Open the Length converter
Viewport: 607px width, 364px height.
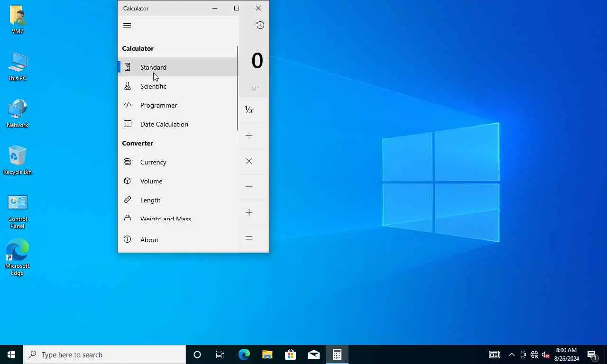pyautogui.click(x=177, y=200)
